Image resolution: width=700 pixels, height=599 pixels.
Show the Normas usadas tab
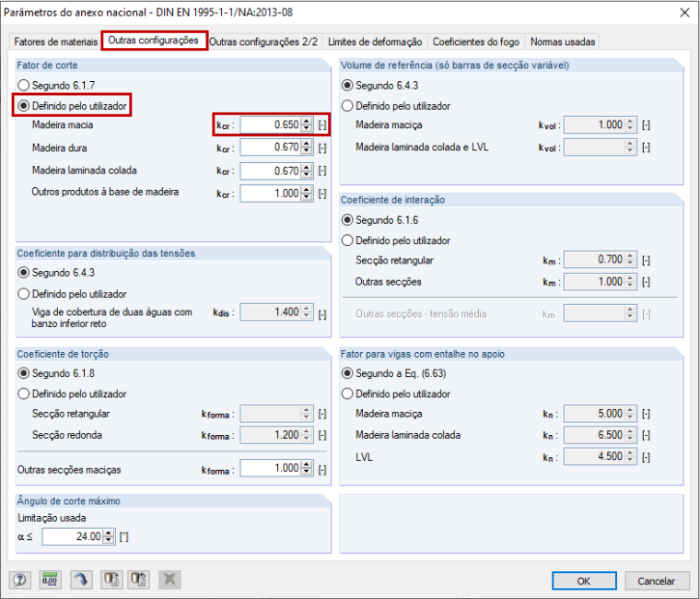[x=563, y=42]
